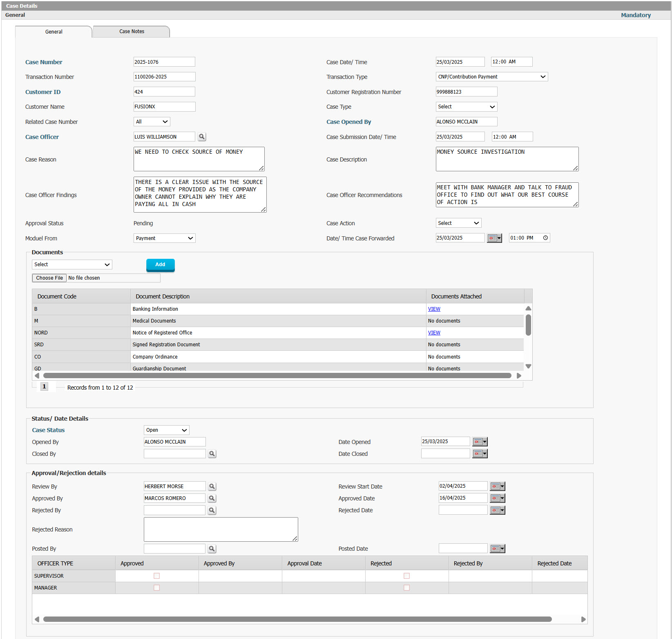This screenshot has height=639, width=672.
Task: Open the Case Status dropdown
Action: coord(166,430)
